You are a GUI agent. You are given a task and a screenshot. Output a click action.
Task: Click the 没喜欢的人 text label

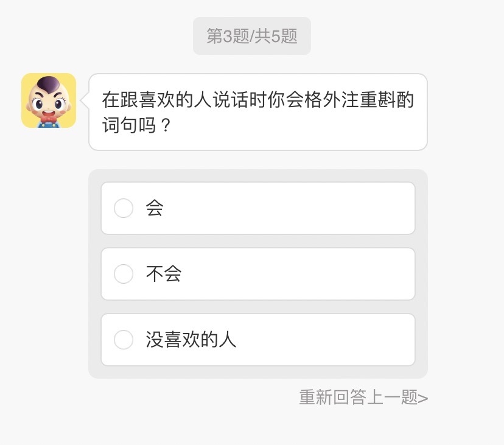[x=189, y=340]
